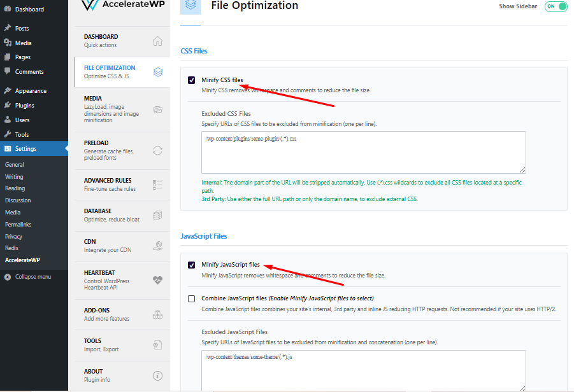Click the Comments speech bubble icon
The width and height of the screenshot is (574, 392).
(x=7, y=71)
